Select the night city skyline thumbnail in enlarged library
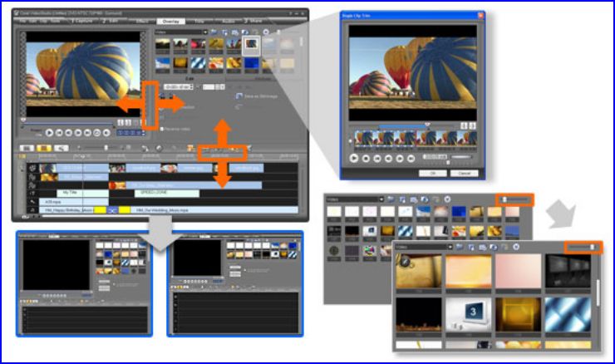 coord(419,315)
